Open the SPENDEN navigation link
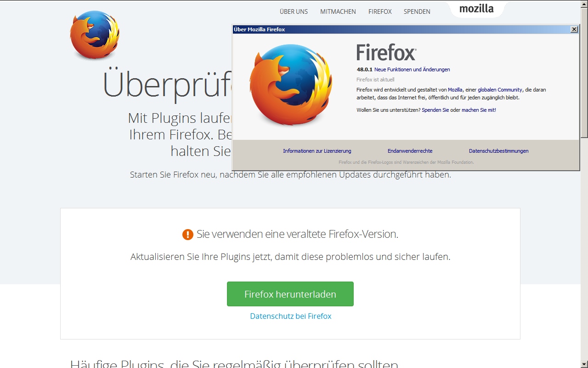 point(417,11)
